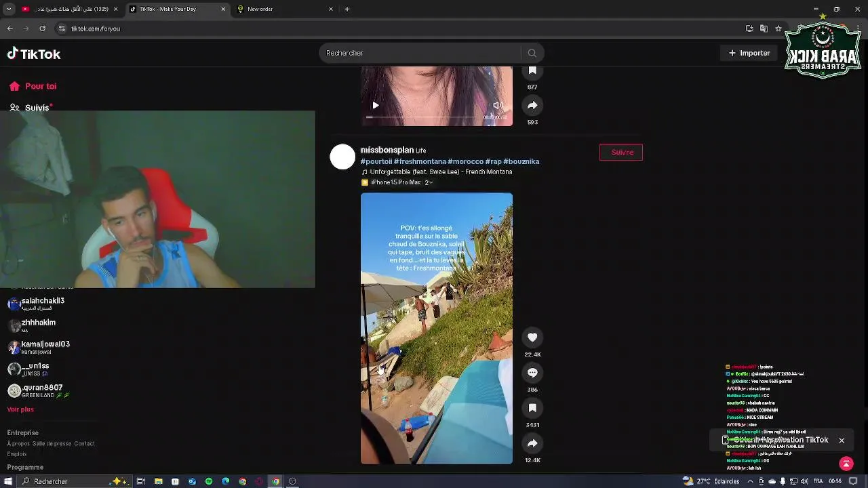868x488 pixels.
Task: Click the Importer button
Action: point(749,53)
